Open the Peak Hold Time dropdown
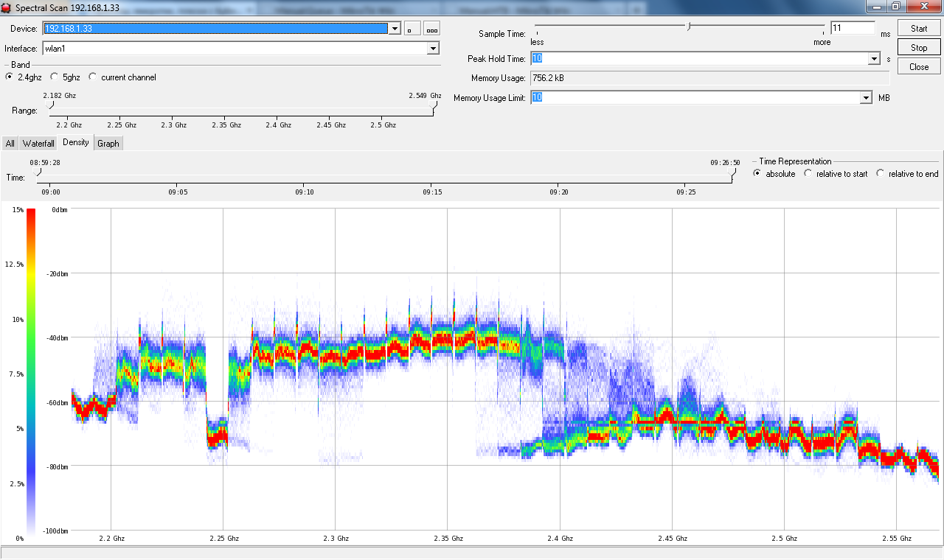944x560 pixels. [875, 59]
